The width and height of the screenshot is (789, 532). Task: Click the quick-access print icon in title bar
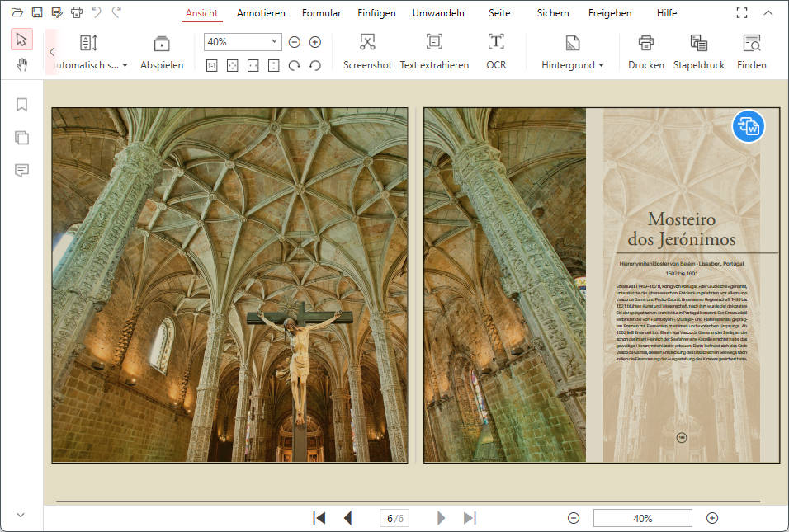click(x=77, y=12)
